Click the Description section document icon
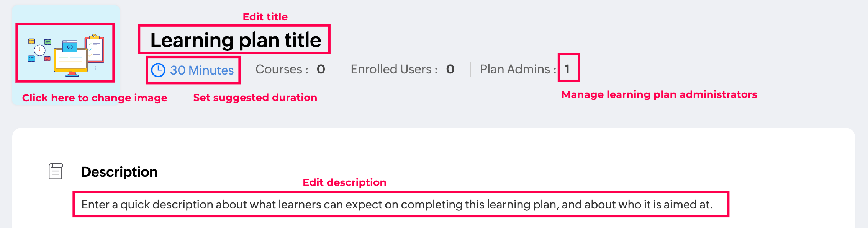868x228 pixels. [56, 171]
